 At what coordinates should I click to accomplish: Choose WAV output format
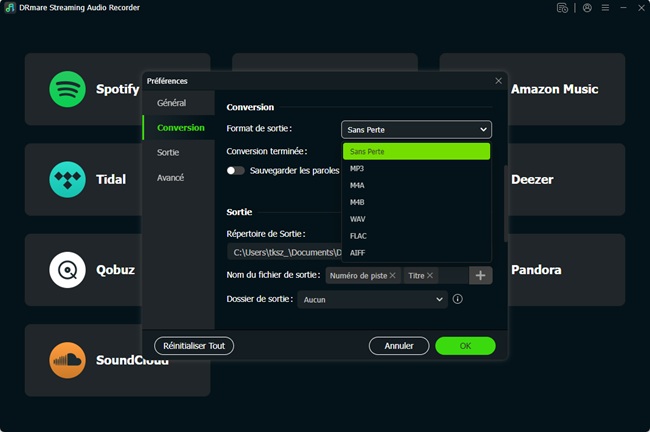pyautogui.click(x=416, y=219)
